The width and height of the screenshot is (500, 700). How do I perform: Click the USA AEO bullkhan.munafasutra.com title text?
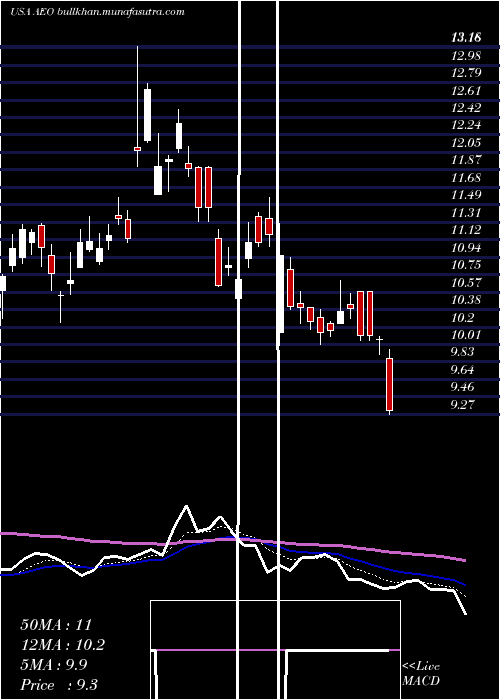[x=97, y=12]
